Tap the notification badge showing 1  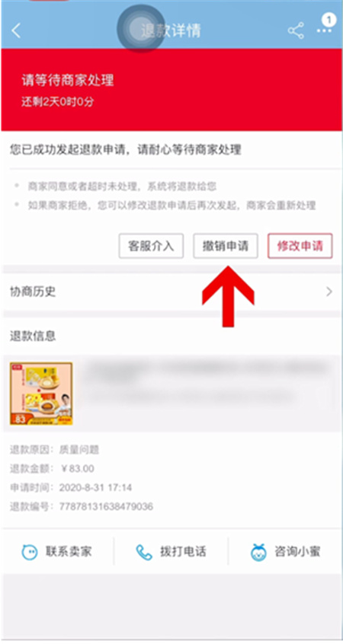coord(329,19)
